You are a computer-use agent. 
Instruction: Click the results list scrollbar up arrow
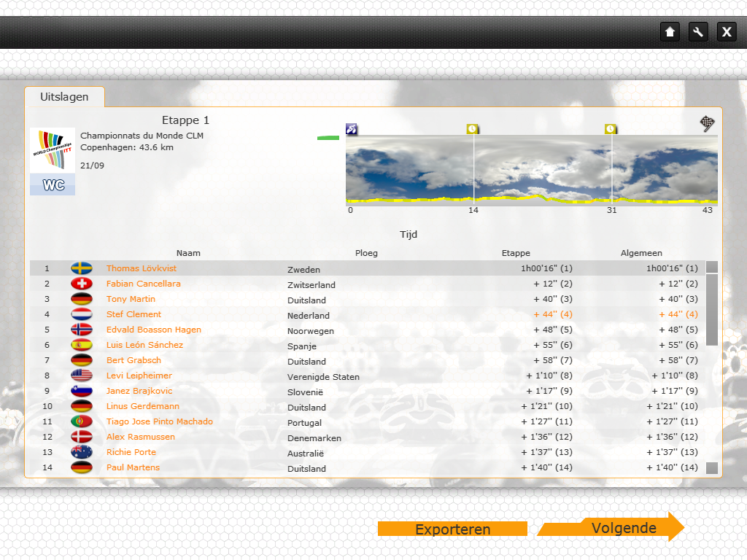pos(712,267)
